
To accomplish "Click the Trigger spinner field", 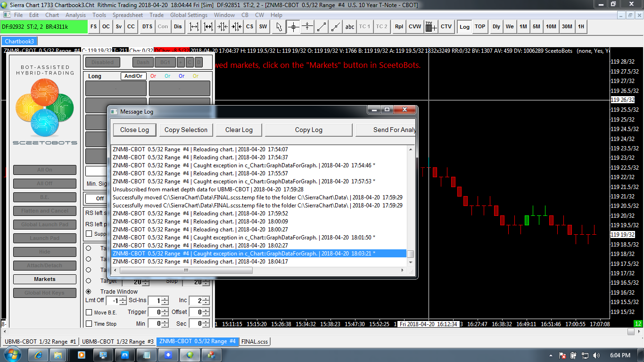I will (158, 312).
